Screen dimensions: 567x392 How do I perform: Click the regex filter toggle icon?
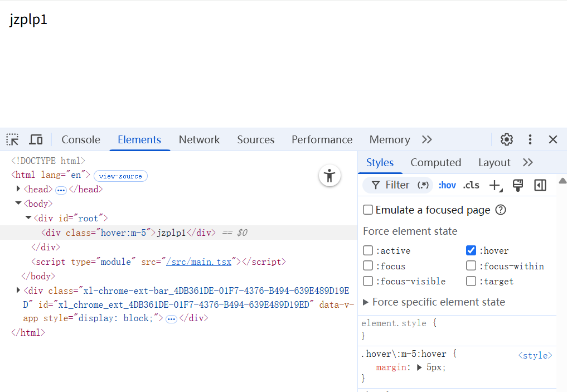point(423,185)
